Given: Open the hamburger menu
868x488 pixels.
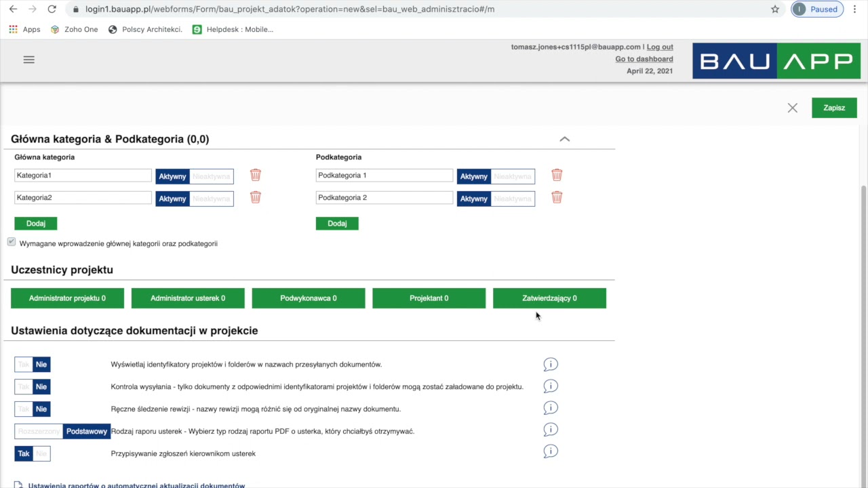Looking at the screenshot, I should pos(28,60).
